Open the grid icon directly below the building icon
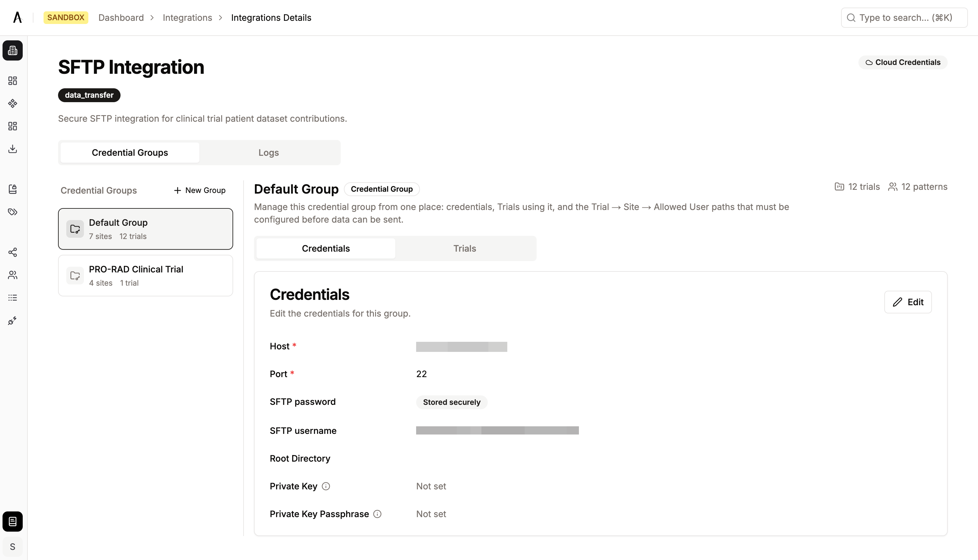The image size is (978, 560). coord(13,81)
